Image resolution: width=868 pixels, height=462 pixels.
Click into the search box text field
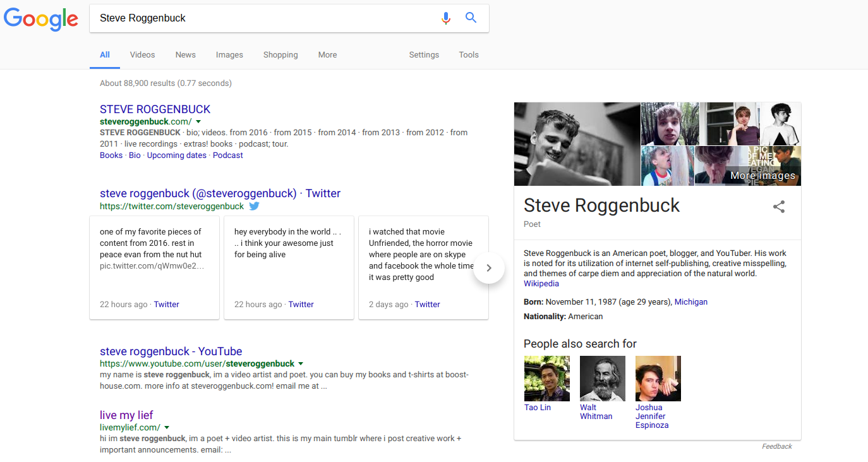[x=265, y=18]
